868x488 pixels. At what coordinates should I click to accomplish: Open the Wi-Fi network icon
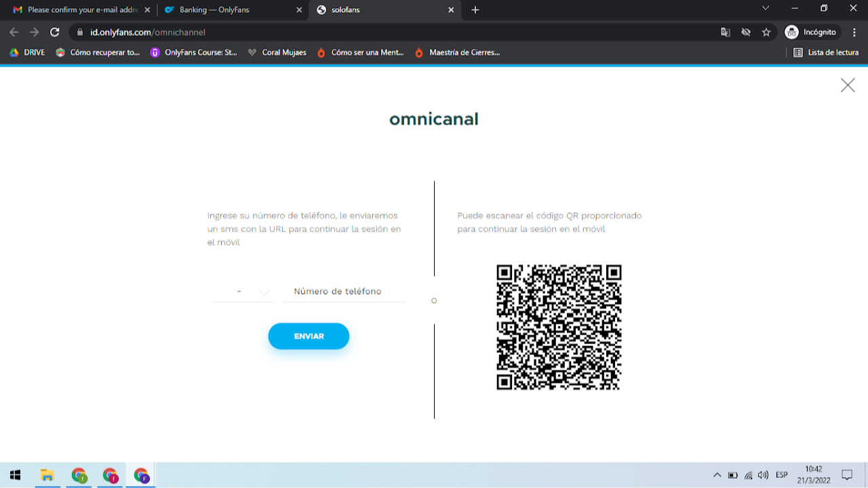[749, 475]
